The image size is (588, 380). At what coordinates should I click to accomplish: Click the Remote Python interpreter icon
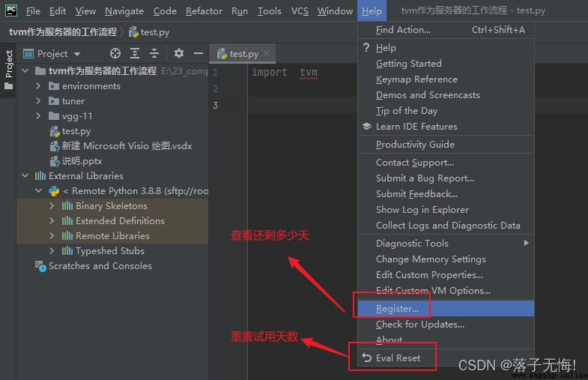pos(54,191)
